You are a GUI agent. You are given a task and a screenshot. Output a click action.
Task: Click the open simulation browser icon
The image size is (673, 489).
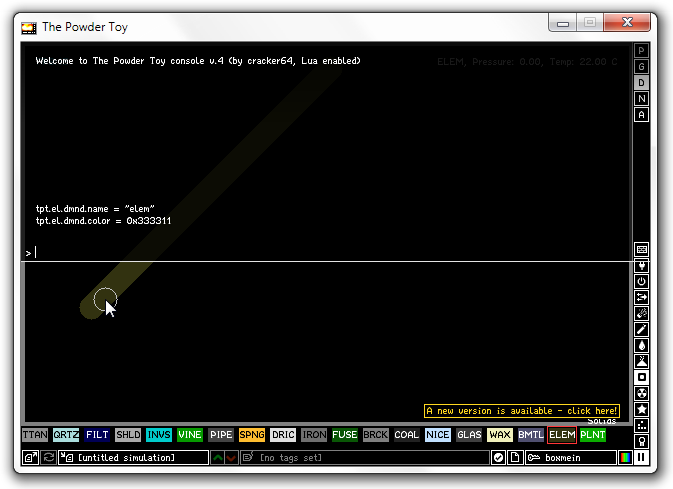pos(30,458)
